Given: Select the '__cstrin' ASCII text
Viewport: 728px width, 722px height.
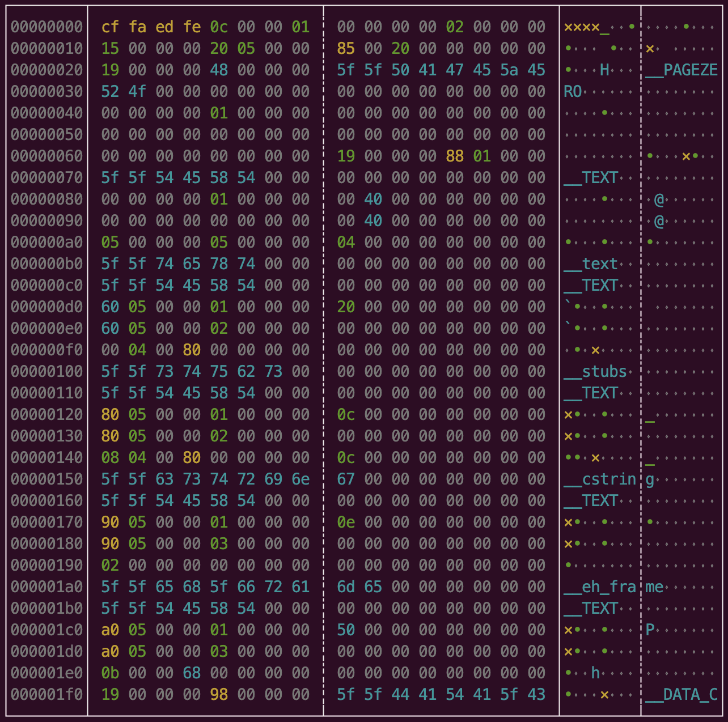Looking at the screenshot, I should [x=600, y=479].
